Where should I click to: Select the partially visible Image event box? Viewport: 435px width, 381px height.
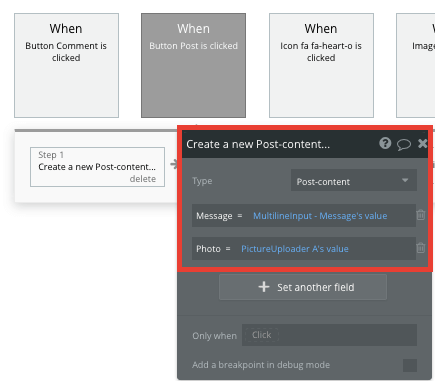(416, 65)
